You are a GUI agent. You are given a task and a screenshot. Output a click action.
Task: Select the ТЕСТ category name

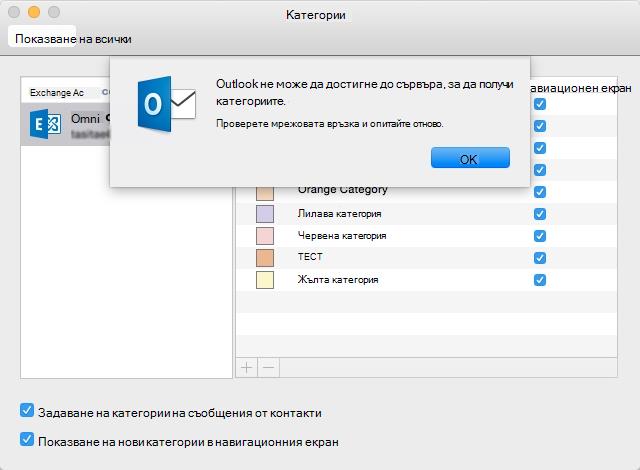point(310,257)
